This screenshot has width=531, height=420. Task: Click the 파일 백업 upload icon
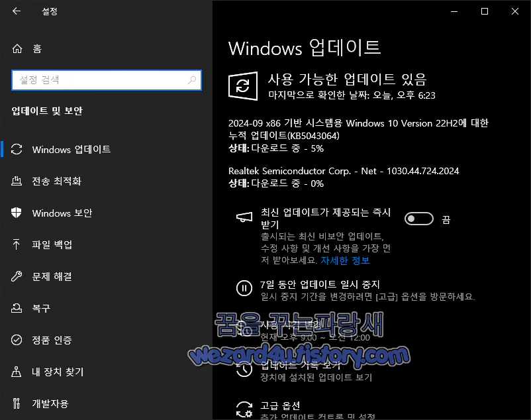pos(17,244)
